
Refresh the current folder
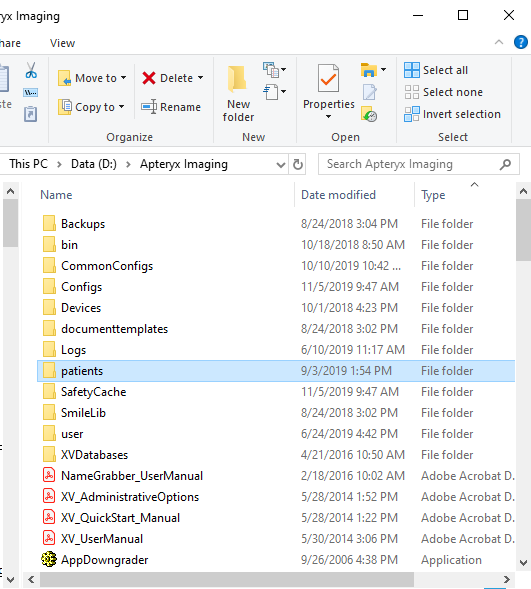coord(298,165)
